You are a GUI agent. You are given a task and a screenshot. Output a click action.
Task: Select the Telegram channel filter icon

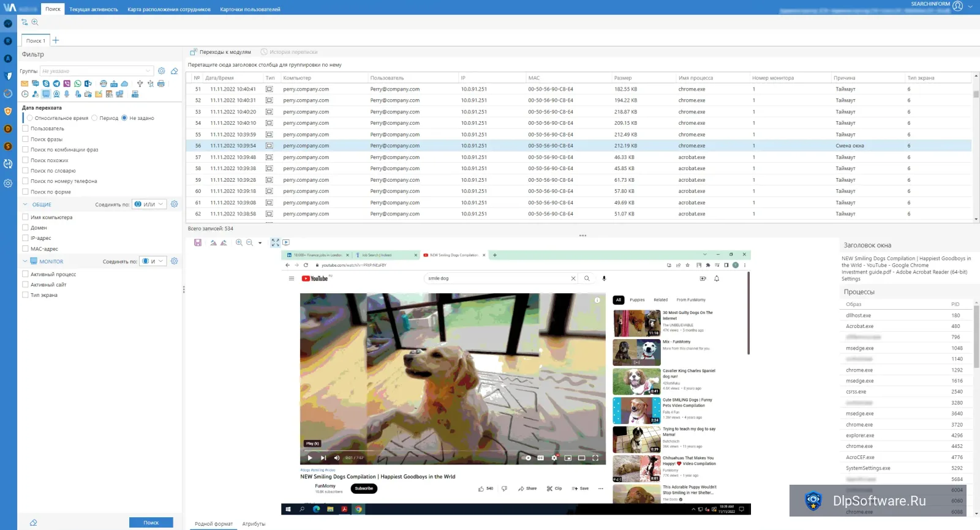coord(56,83)
